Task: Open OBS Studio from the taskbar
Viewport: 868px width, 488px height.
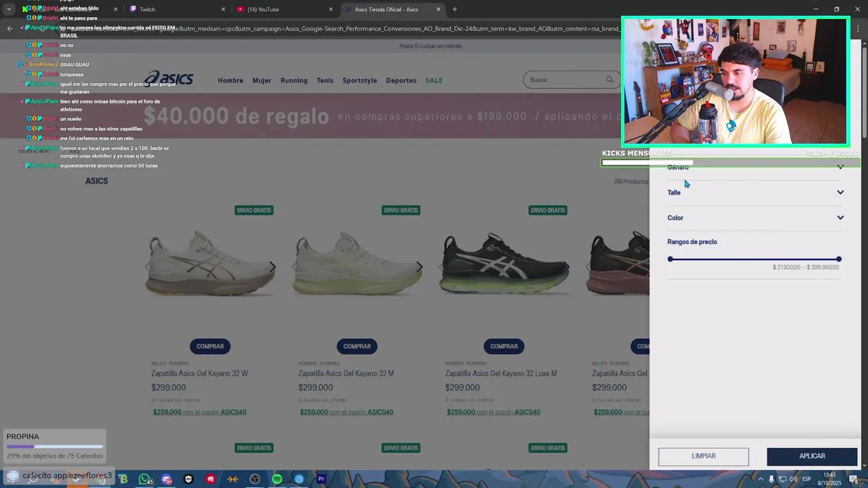Action: pyautogui.click(x=255, y=479)
